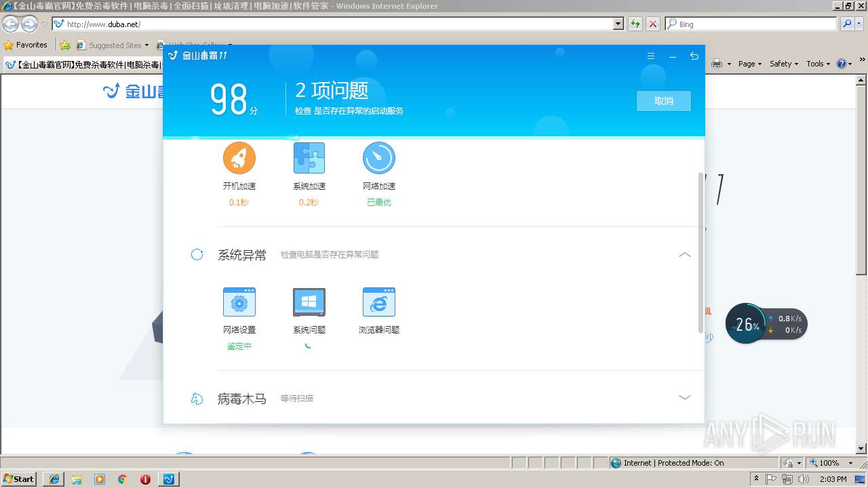Click Add to Favorites bar icon
The width and height of the screenshot is (868, 488).
point(65,45)
